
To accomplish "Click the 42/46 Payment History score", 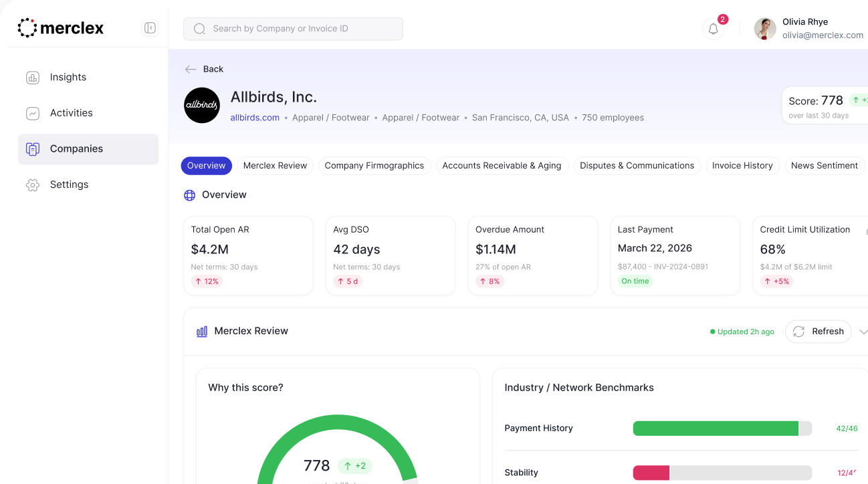I will (847, 429).
